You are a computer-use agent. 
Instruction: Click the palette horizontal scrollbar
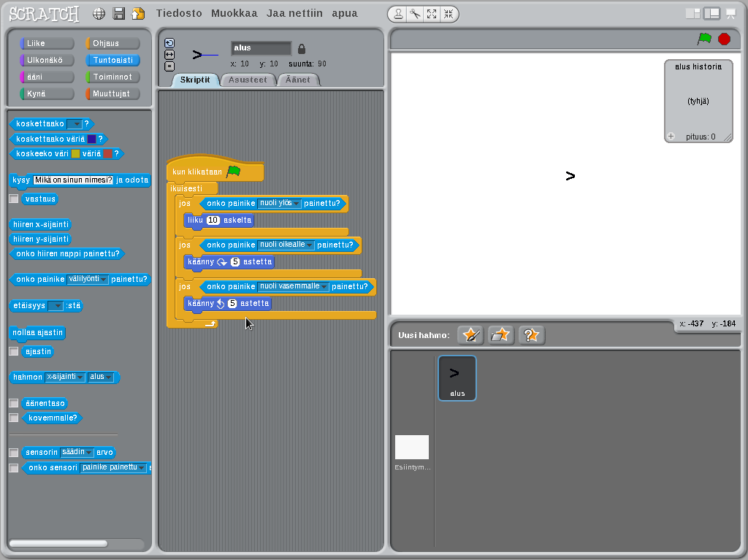pos(58,543)
